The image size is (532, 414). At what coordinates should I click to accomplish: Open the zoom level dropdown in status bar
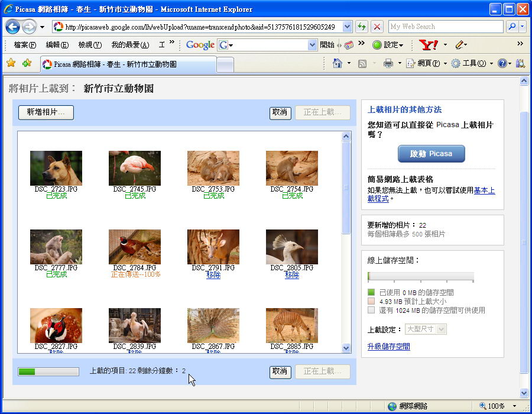coord(514,406)
